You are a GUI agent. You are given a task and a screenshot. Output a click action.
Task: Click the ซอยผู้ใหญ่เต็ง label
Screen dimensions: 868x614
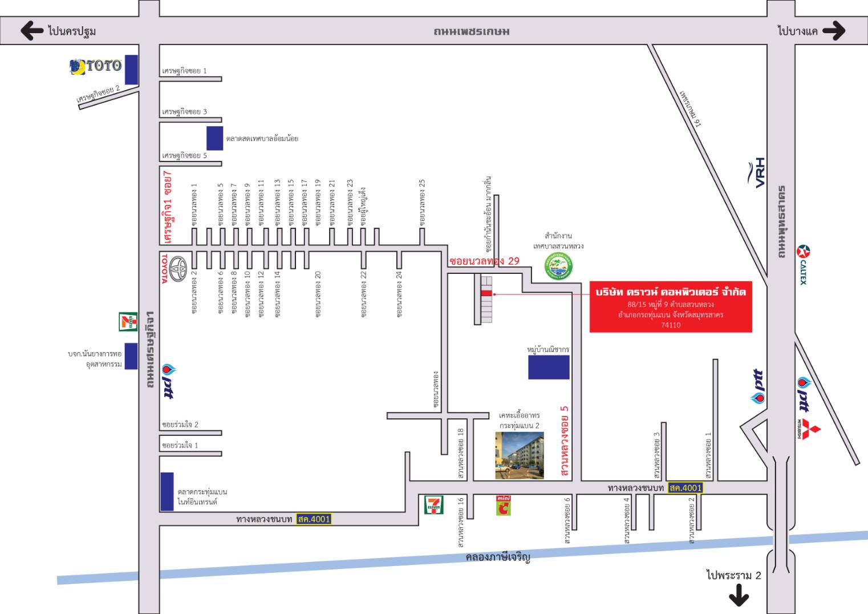click(362, 207)
